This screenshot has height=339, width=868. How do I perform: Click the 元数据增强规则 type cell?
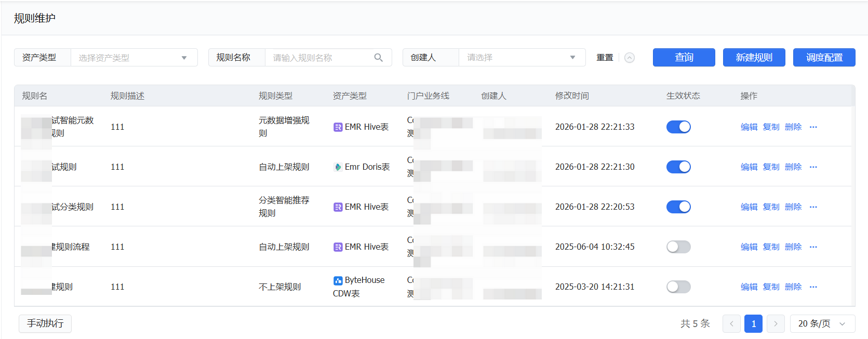coord(284,127)
